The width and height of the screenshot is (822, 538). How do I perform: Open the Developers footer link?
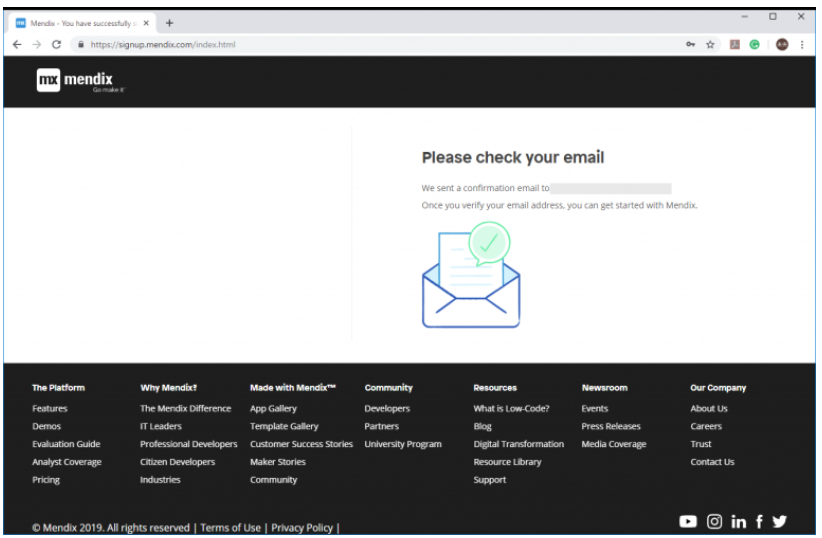point(387,408)
